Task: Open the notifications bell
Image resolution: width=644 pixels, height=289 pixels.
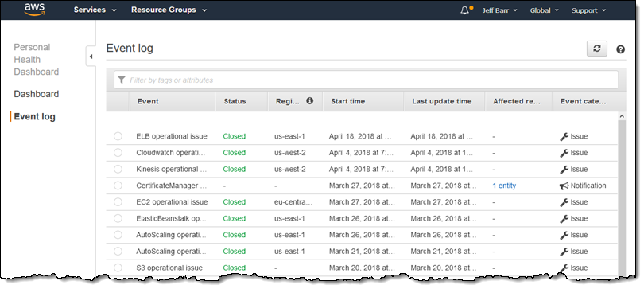Action: point(464,10)
